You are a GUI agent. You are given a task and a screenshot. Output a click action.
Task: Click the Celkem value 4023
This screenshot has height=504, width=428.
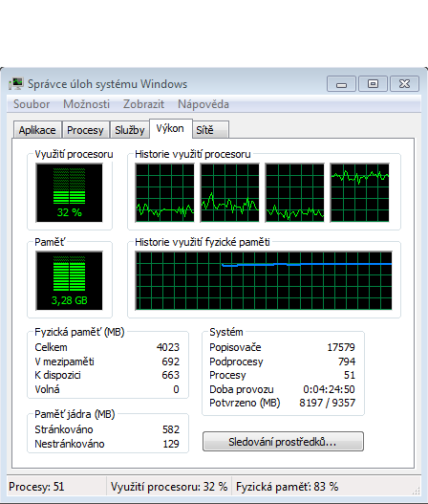pos(168,347)
